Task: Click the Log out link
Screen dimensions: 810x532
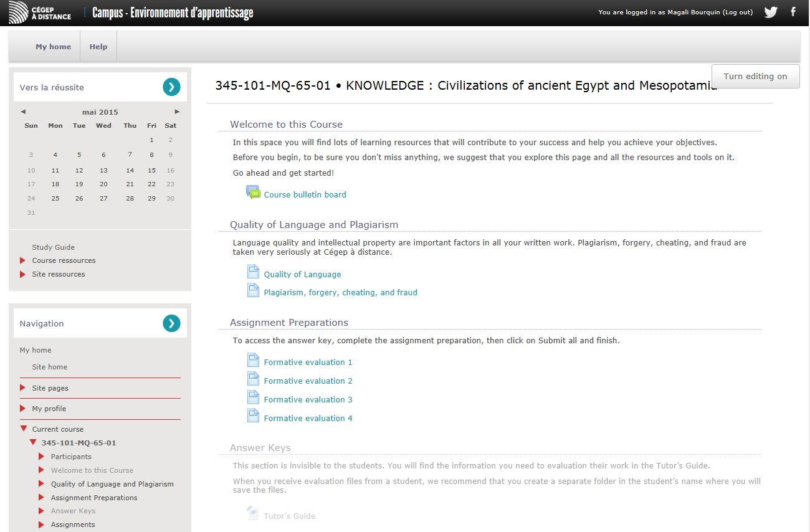Action: [x=738, y=12]
